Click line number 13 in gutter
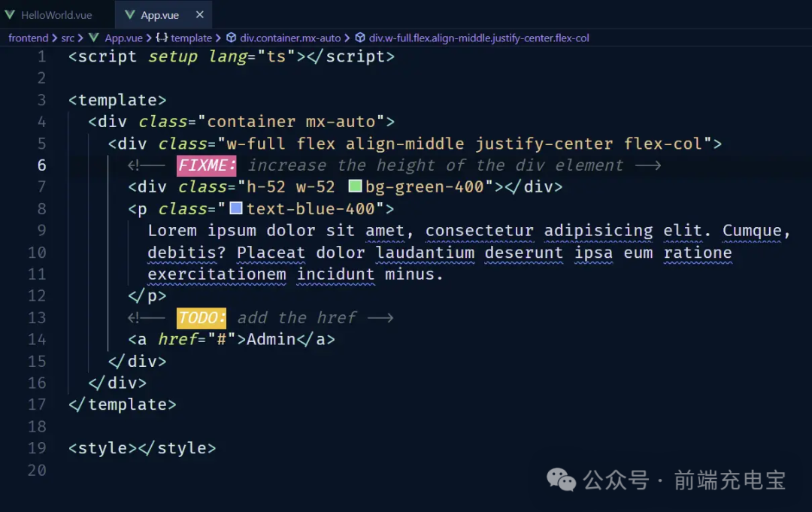 [x=37, y=317]
